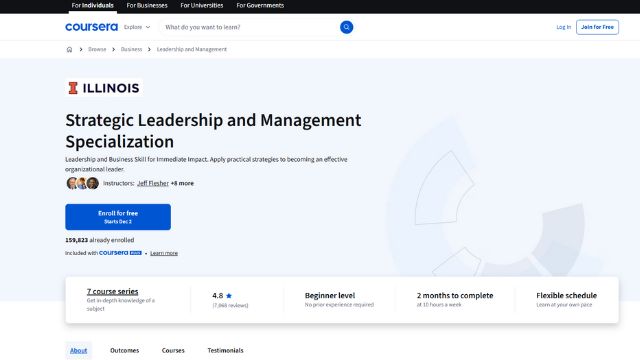The image size is (640, 360).
Task: Open For Businesses tab
Action: pyautogui.click(x=147, y=6)
